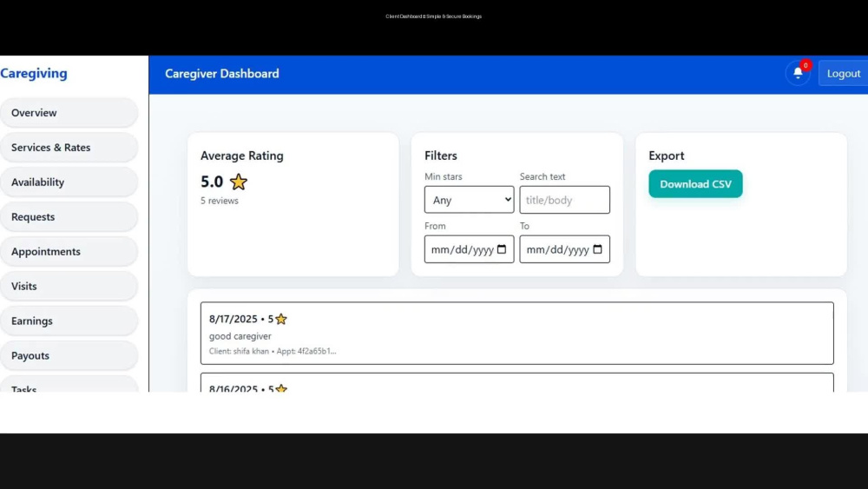
Task: Click the Average Rating star icon
Action: (x=239, y=182)
